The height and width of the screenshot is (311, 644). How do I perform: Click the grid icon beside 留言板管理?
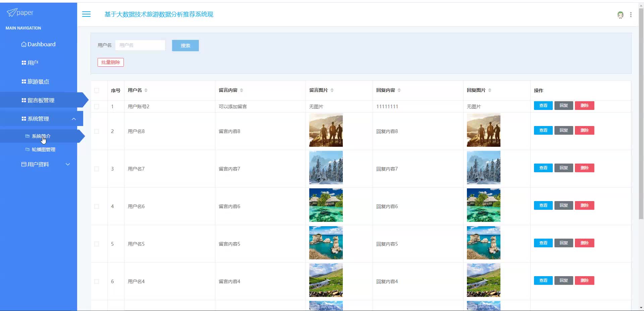[x=24, y=100]
